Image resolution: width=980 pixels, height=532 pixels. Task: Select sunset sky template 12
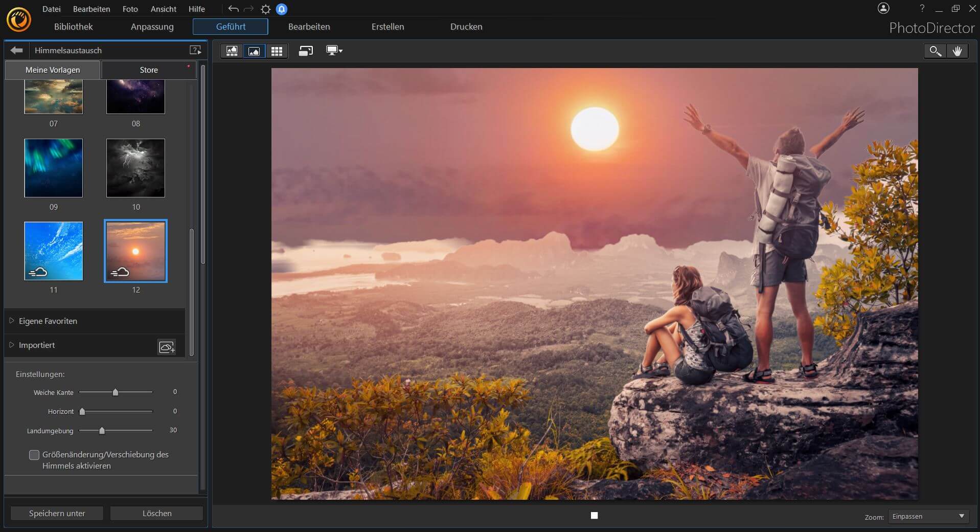coord(136,251)
